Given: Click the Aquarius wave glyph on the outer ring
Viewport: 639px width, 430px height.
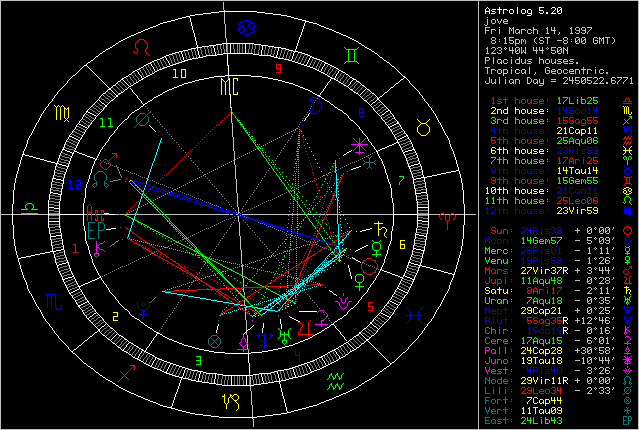Looking at the screenshot, I should tap(336, 381).
